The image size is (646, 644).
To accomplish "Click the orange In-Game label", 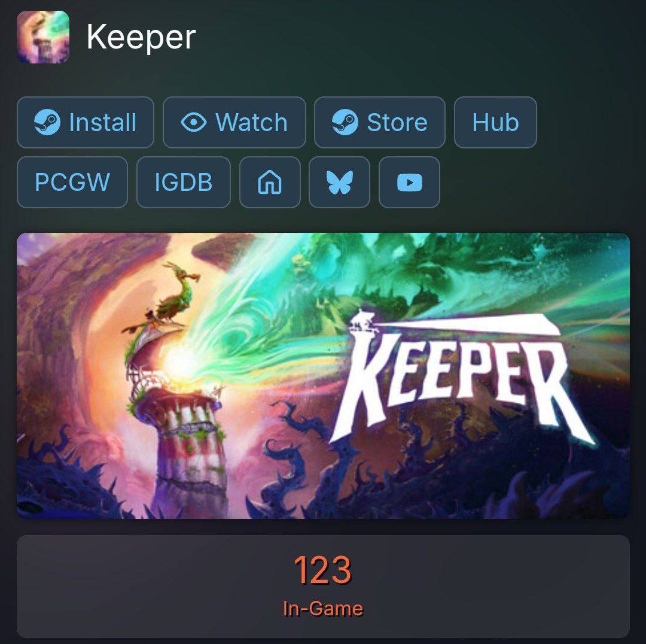I will (323, 609).
